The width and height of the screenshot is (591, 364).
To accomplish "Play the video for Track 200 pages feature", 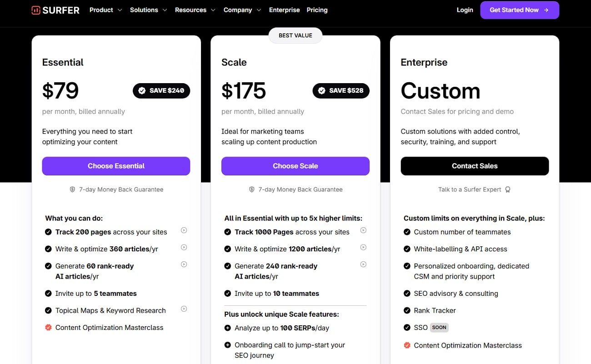I will [184, 230].
